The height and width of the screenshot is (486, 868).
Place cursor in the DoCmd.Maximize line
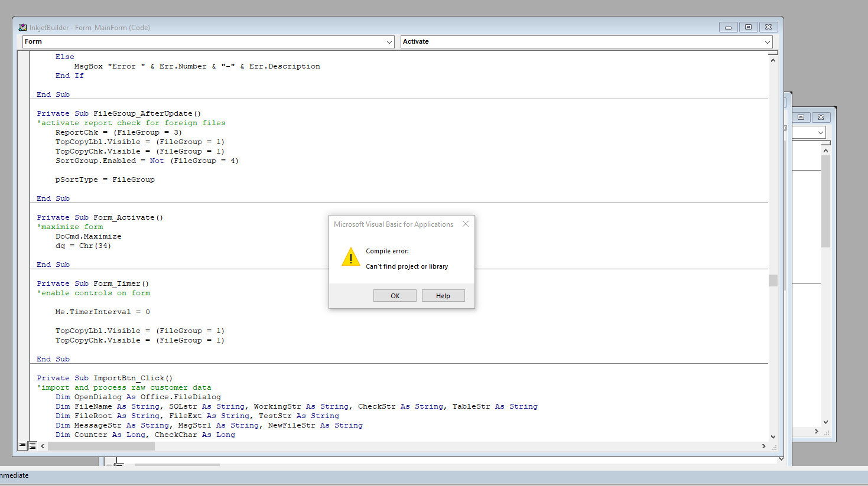tap(89, 236)
